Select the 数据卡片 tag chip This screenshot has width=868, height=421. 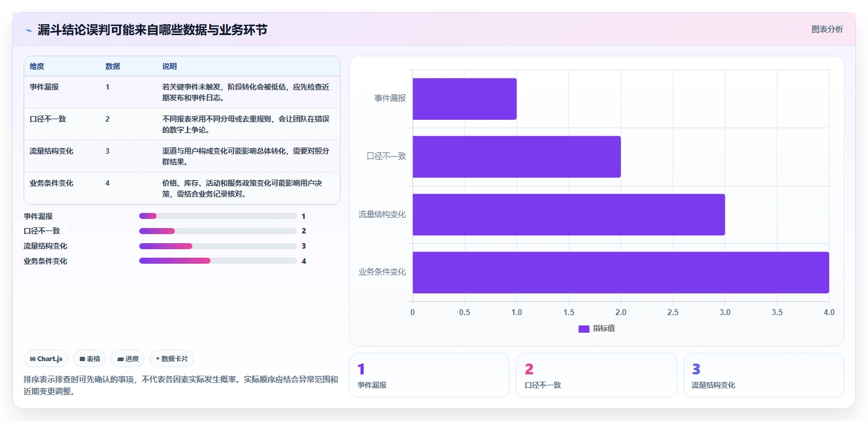172,359
